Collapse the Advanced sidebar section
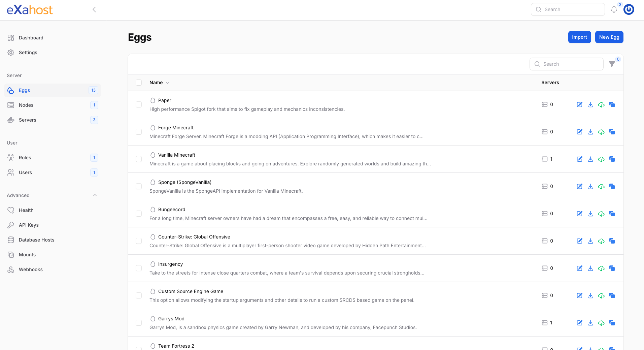Image resolution: width=644 pixels, height=350 pixels. pos(95,195)
